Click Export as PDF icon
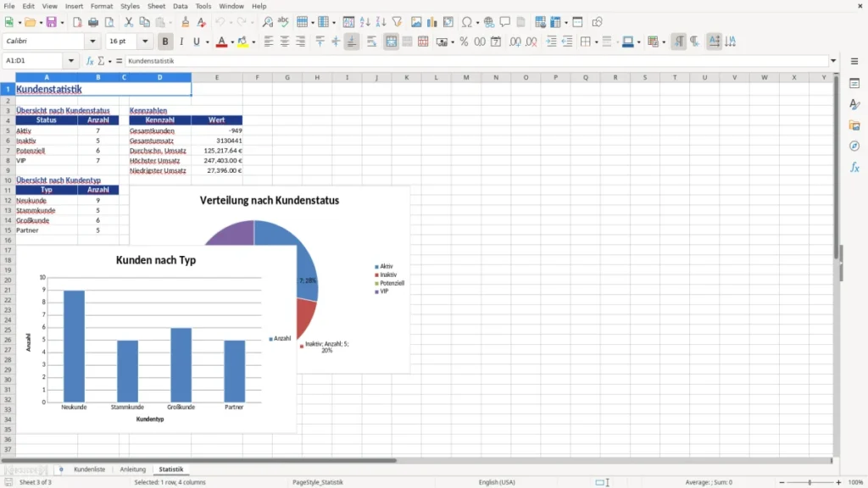Screen dimensions: 868x488 click(x=77, y=22)
